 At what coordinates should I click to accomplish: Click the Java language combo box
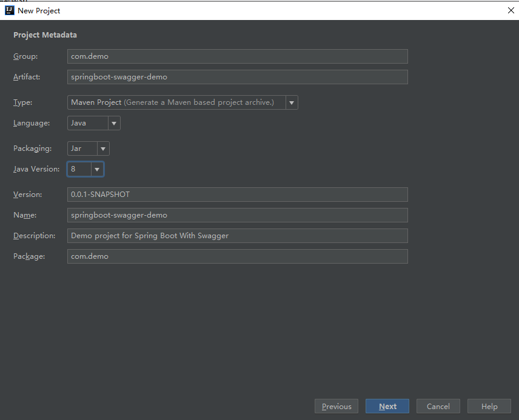pos(93,123)
